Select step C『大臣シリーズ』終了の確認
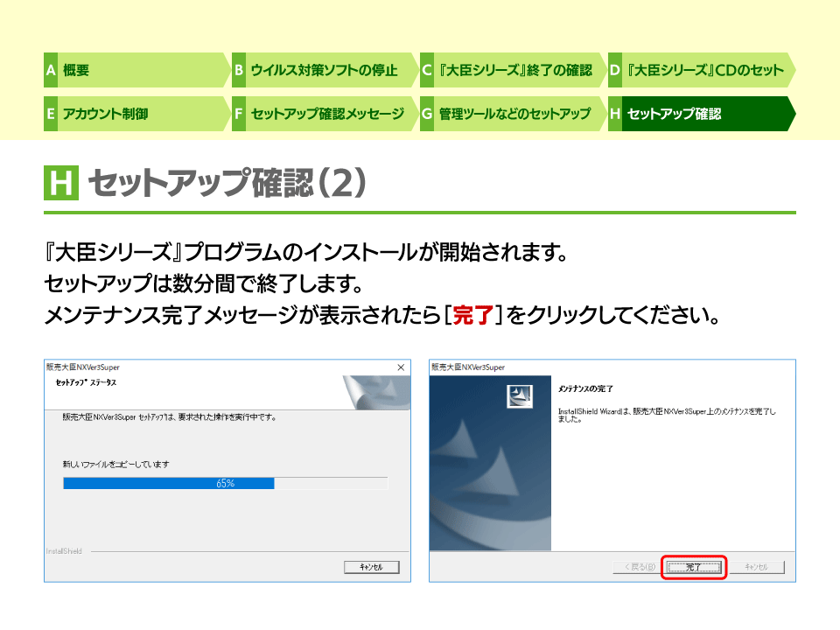The image size is (840, 630). pyautogui.click(x=513, y=70)
